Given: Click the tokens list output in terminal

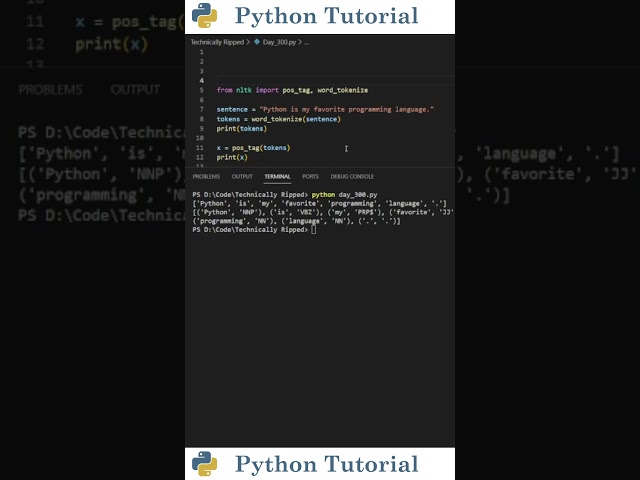Looking at the screenshot, I should tap(320, 203).
